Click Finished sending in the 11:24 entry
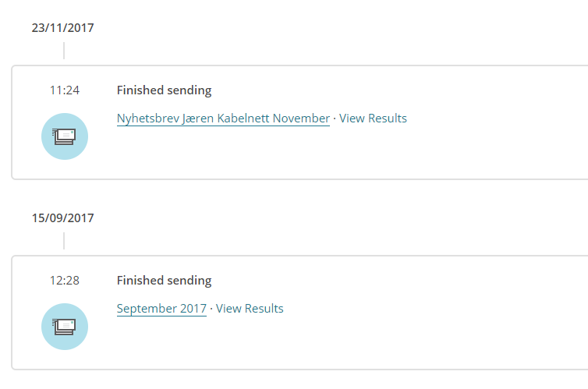This screenshot has height=389, width=588. 164,90
